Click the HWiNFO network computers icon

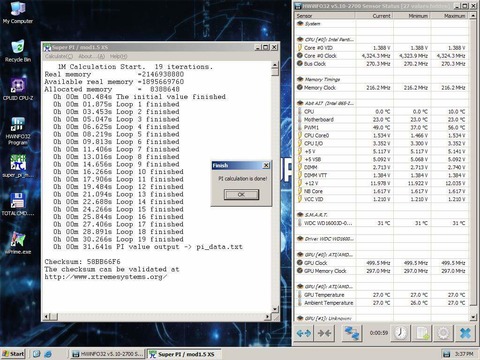coord(352,333)
